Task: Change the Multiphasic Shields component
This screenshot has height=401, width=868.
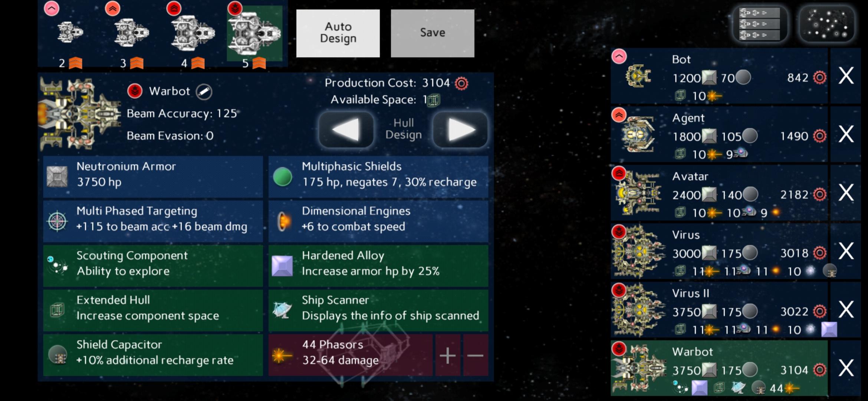Action: pos(378,177)
